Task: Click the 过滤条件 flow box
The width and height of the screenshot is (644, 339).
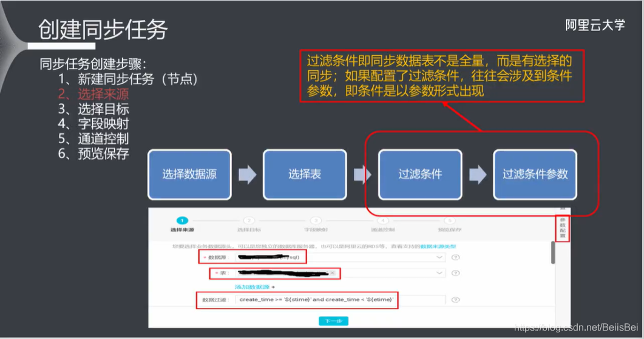Action: pos(420,175)
